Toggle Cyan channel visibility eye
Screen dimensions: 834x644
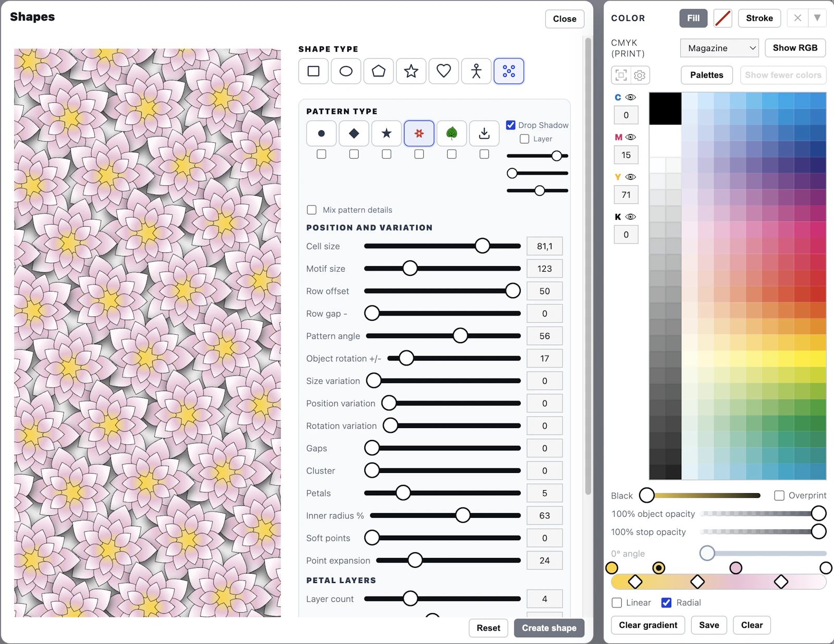pos(631,98)
